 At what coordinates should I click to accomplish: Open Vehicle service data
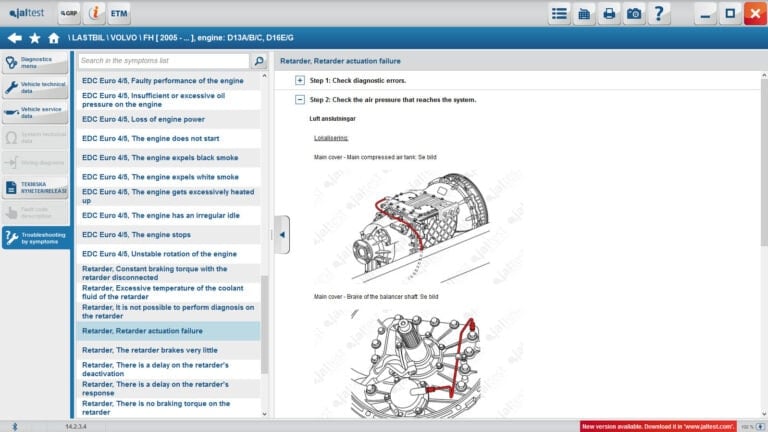coord(35,113)
